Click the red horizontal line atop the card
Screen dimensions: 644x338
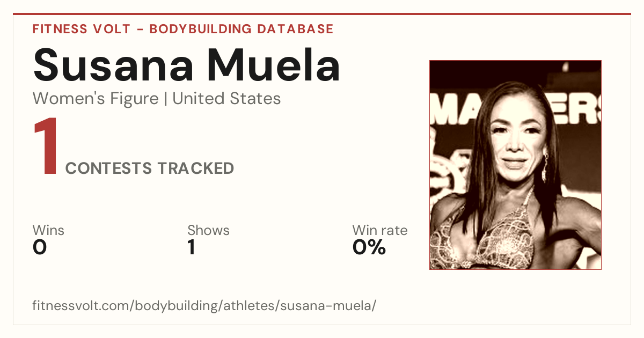coord(322,14)
